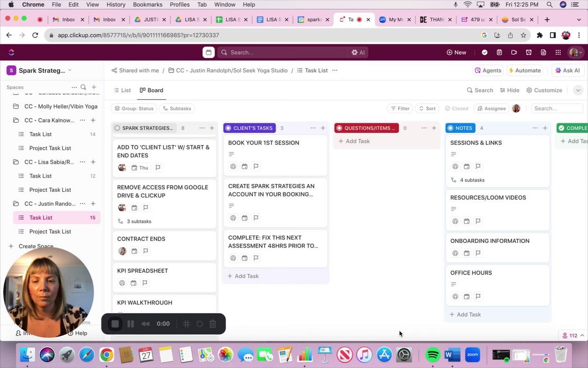
Task: Open ellipsis menu for CC - Justin Rando folder
Action: coord(82,204)
